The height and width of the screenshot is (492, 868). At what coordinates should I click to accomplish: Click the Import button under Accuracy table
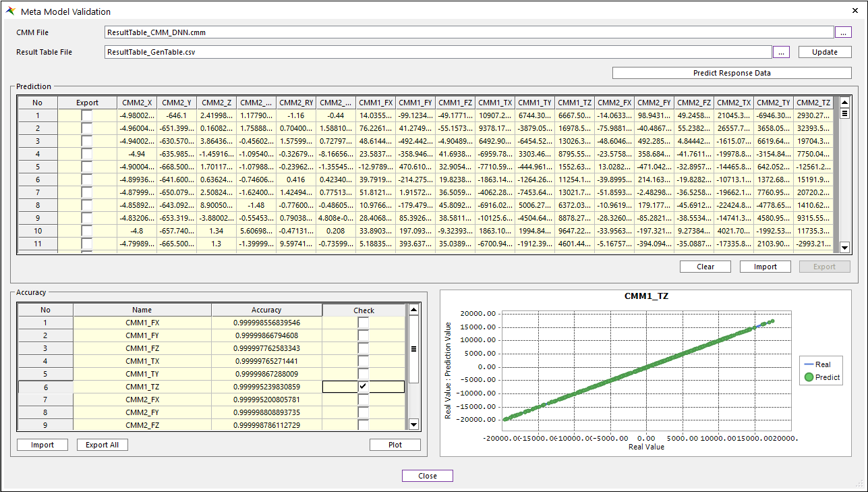click(x=42, y=445)
